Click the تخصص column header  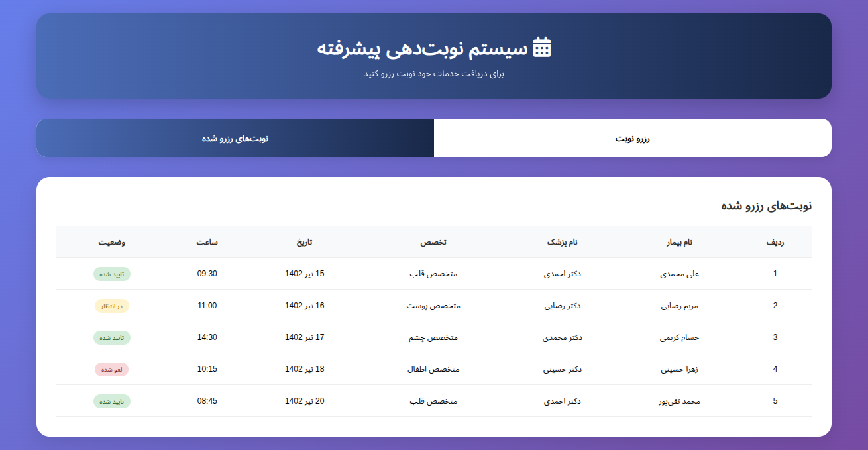tap(433, 242)
